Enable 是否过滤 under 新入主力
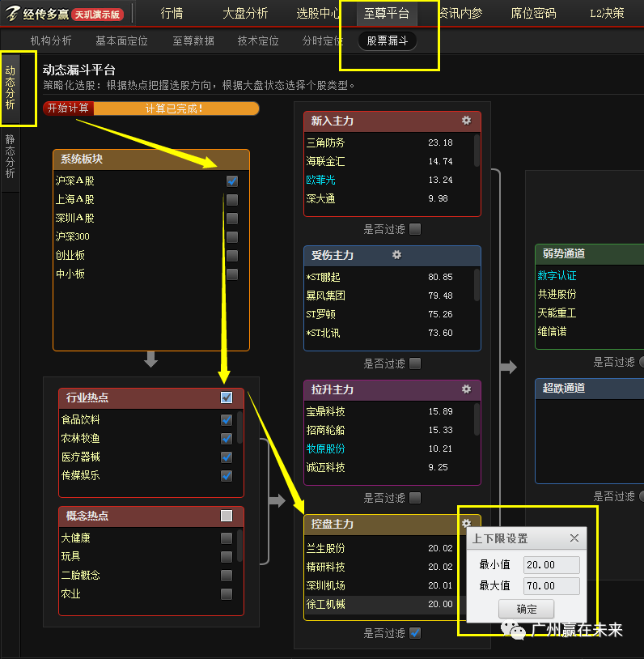 point(415,229)
